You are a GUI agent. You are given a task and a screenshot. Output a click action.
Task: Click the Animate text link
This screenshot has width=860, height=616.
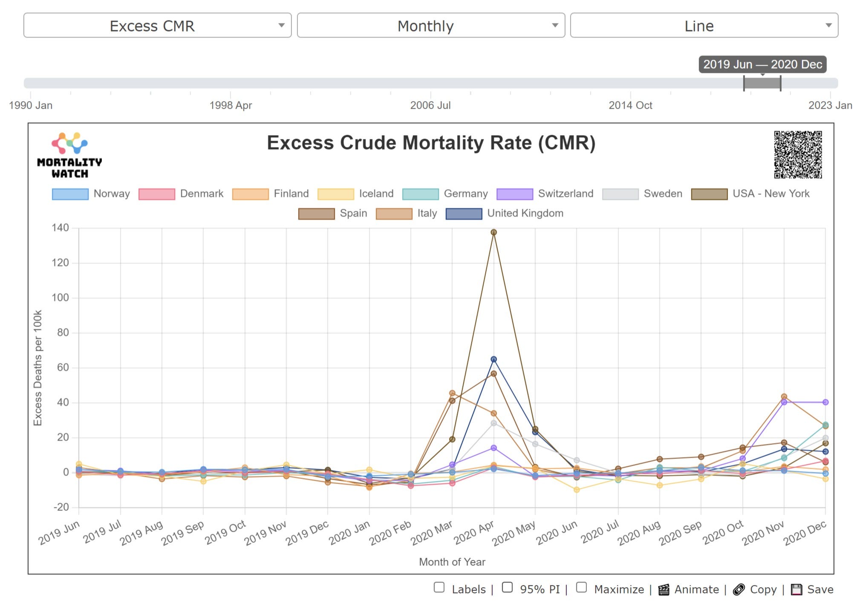[x=696, y=590]
